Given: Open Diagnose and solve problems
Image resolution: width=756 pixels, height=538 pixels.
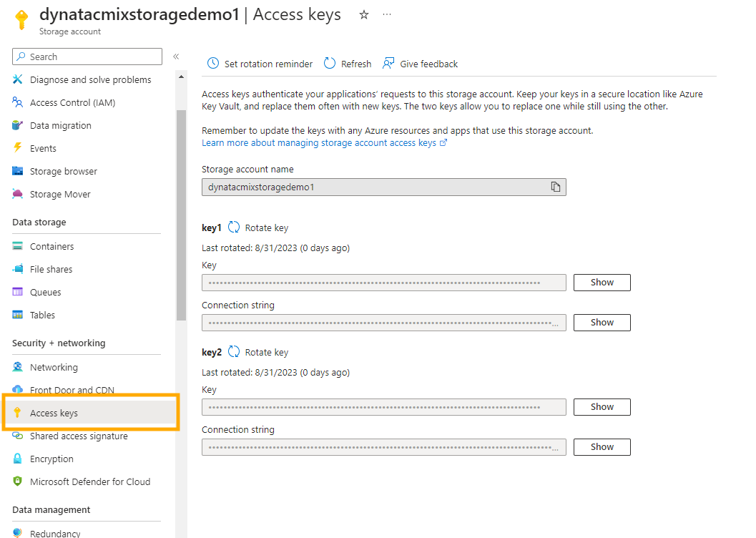Looking at the screenshot, I should tap(91, 79).
